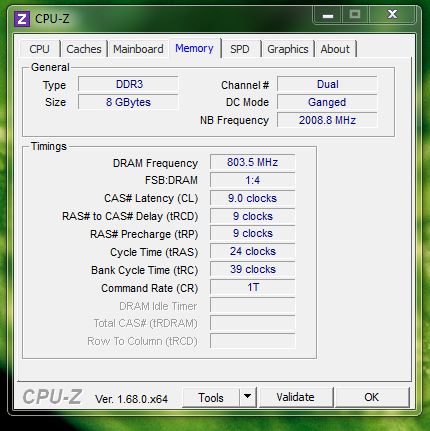Go to the SPD tab
The height and width of the screenshot is (431, 430).
point(240,49)
